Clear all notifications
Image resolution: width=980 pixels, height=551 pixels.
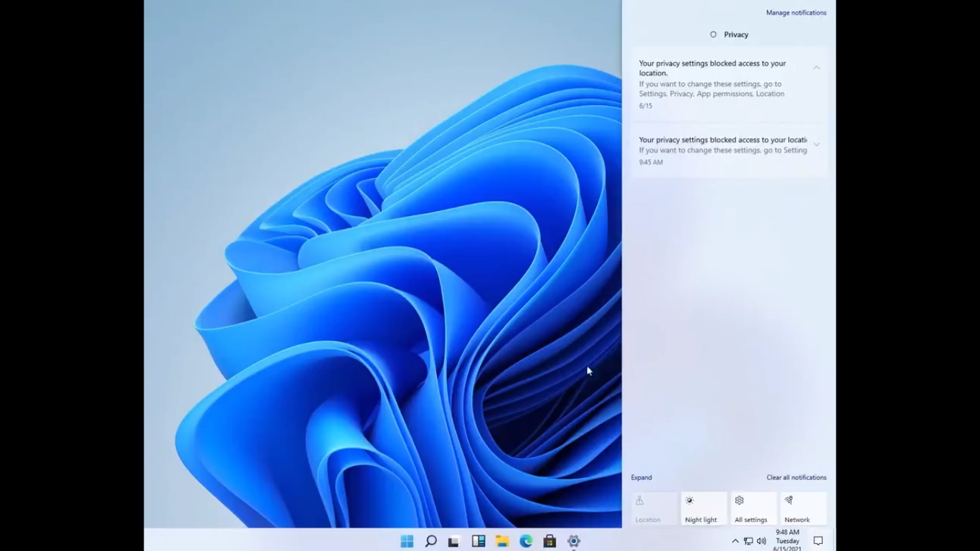[x=796, y=478]
